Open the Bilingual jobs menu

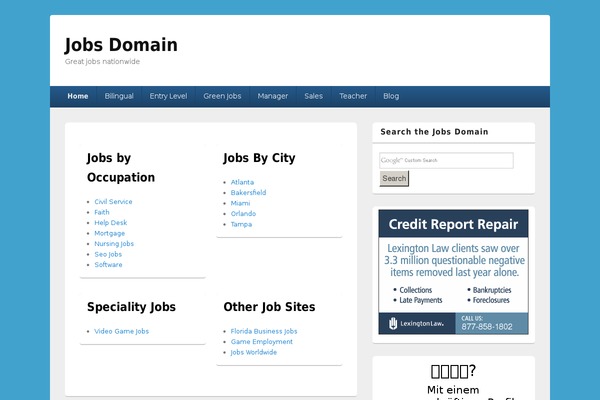coord(119,96)
